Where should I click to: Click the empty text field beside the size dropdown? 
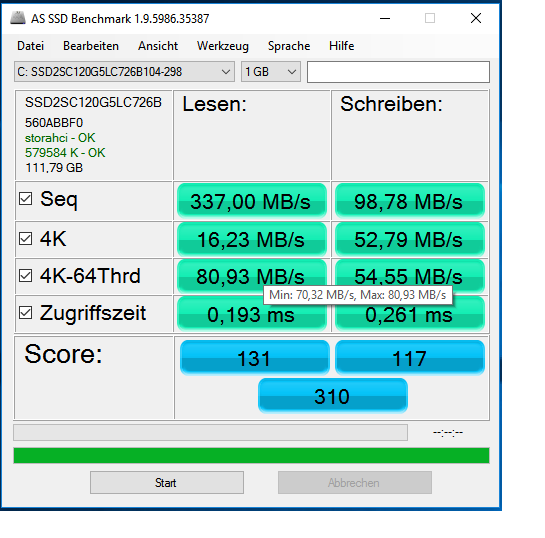click(398, 72)
